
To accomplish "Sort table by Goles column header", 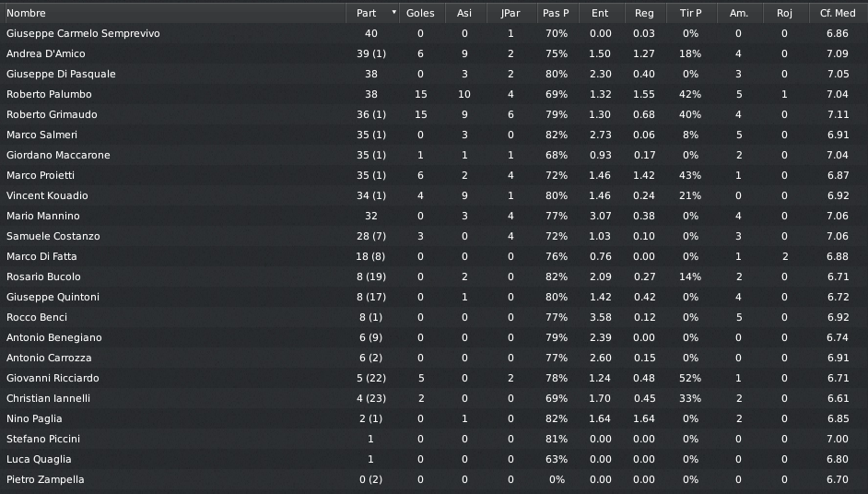I will pyautogui.click(x=420, y=13).
